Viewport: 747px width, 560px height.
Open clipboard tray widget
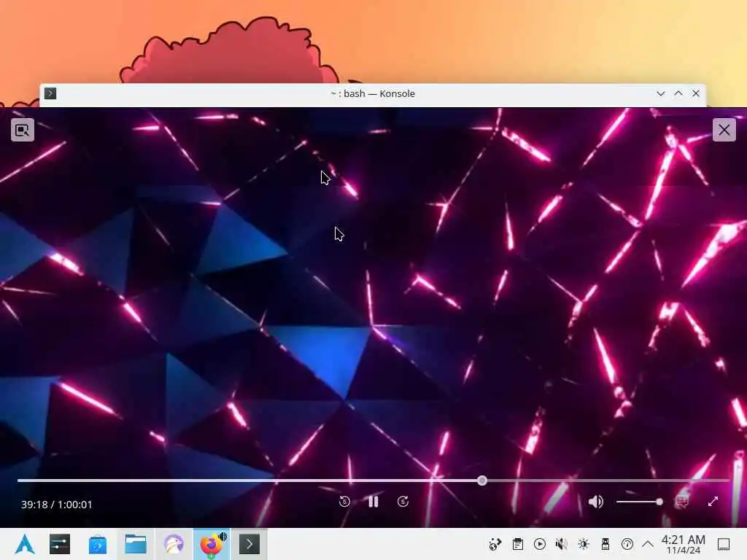[x=518, y=544]
